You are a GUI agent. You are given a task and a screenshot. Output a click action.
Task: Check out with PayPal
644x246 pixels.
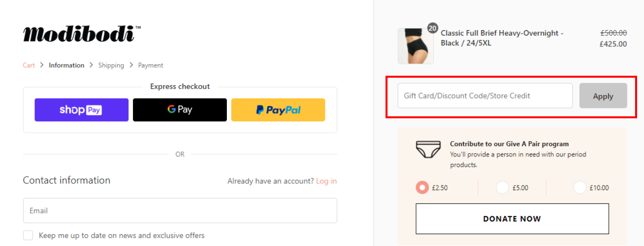278,110
